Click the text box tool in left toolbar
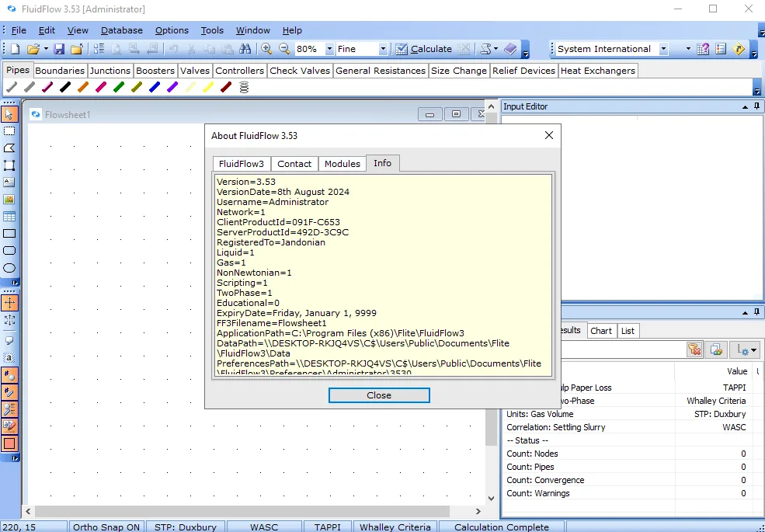The width and height of the screenshot is (765, 532). tap(9, 182)
